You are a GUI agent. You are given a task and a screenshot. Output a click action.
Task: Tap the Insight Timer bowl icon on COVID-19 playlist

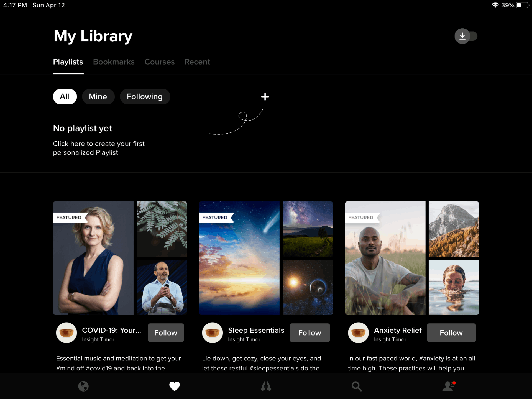(x=67, y=332)
